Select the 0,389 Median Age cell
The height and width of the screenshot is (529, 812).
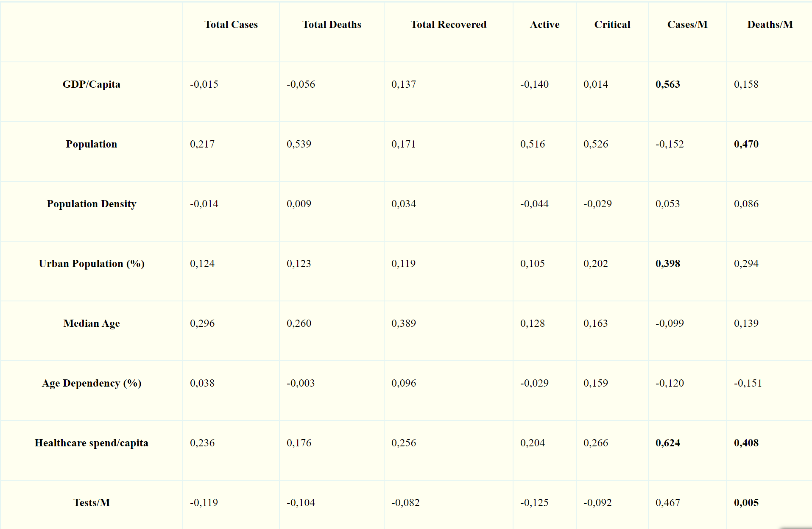click(x=404, y=323)
